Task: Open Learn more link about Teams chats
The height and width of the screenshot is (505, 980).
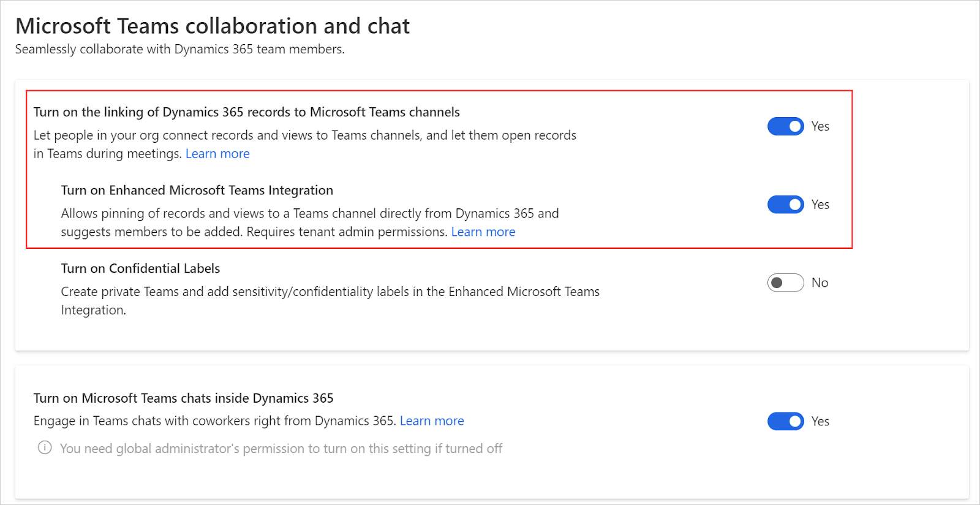Action: point(432,421)
